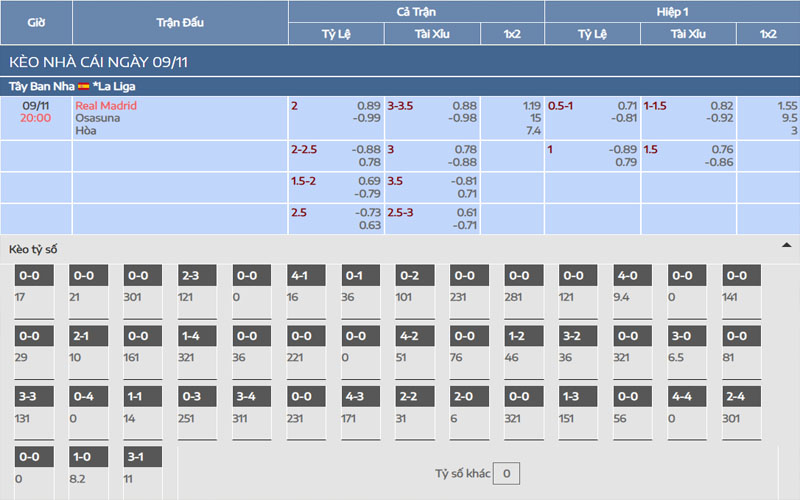Select the Osasuna team name
This screenshot has height=500, width=800.
[95, 117]
